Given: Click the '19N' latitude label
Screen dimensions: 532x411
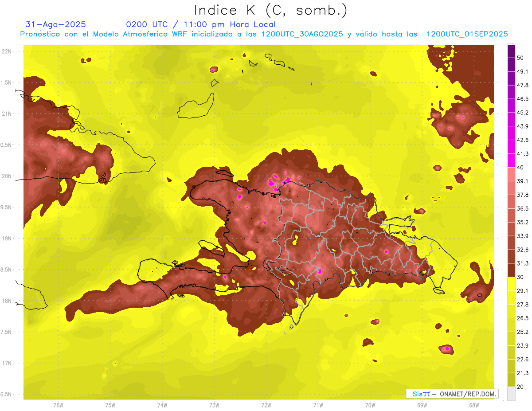Looking at the screenshot, I should point(7,239).
